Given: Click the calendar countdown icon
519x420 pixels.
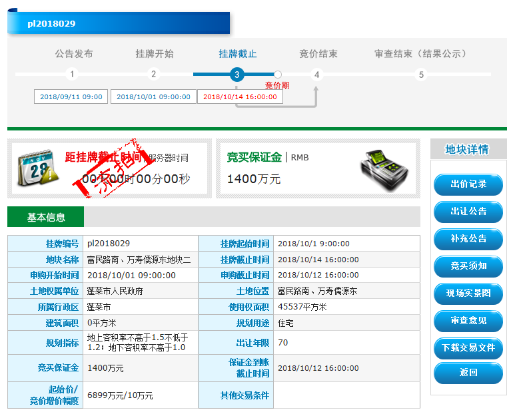Looking at the screenshot, I should click(38, 168).
